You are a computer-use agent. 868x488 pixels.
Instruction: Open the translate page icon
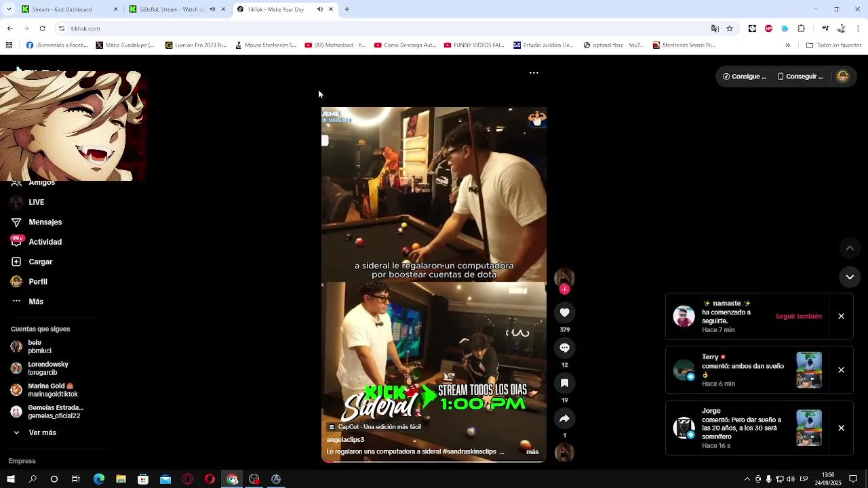point(715,28)
